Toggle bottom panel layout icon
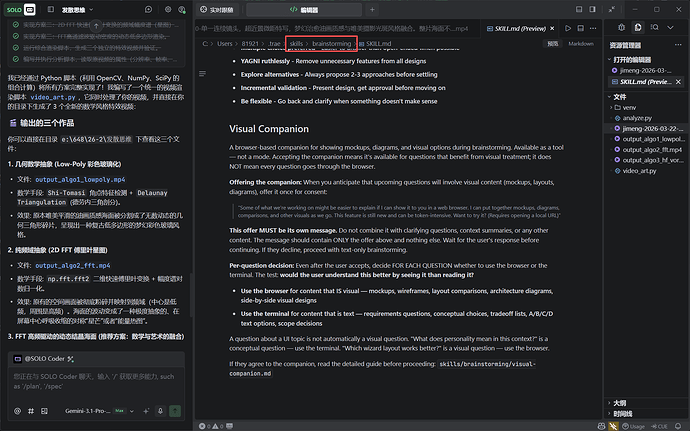 579,9
